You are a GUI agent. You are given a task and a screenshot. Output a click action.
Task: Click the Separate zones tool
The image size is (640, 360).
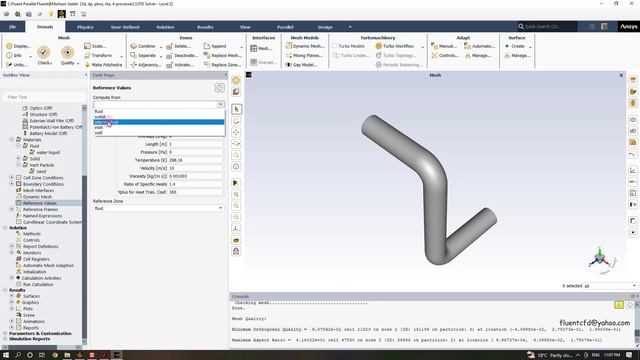(143, 55)
